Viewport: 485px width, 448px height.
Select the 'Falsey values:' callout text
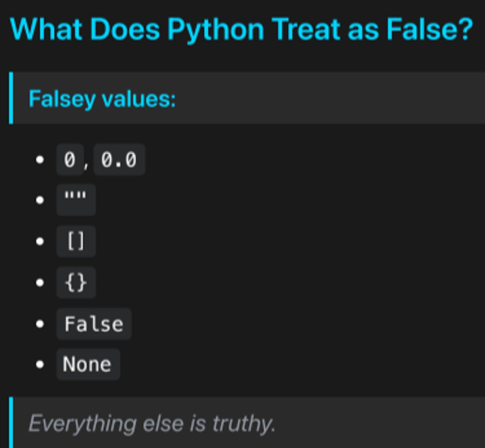pyautogui.click(x=102, y=99)
